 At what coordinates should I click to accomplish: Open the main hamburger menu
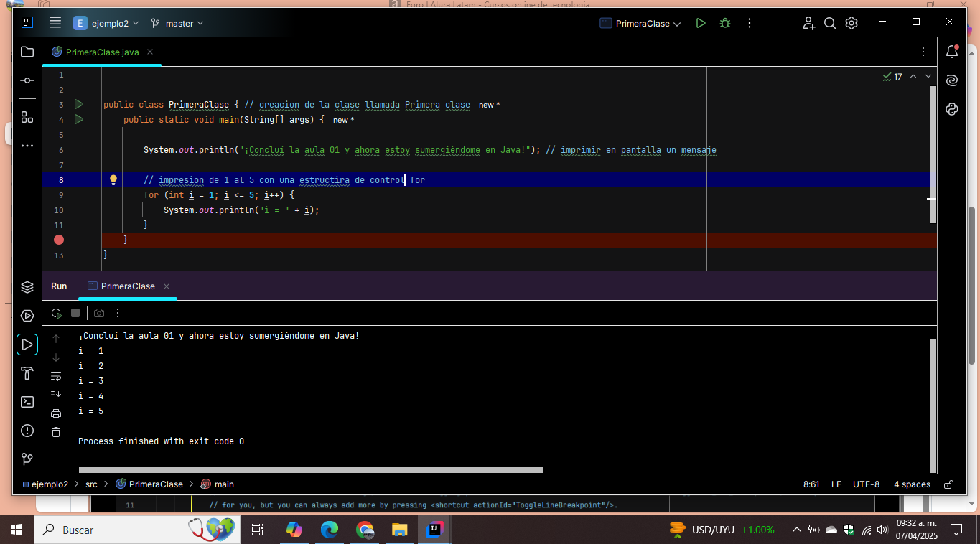tap(55, 23)
